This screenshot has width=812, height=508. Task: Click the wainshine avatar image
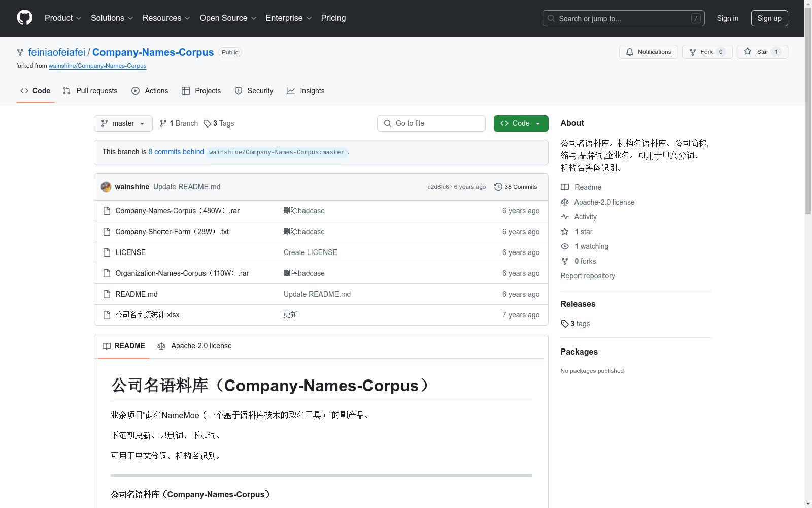point(106,187)
